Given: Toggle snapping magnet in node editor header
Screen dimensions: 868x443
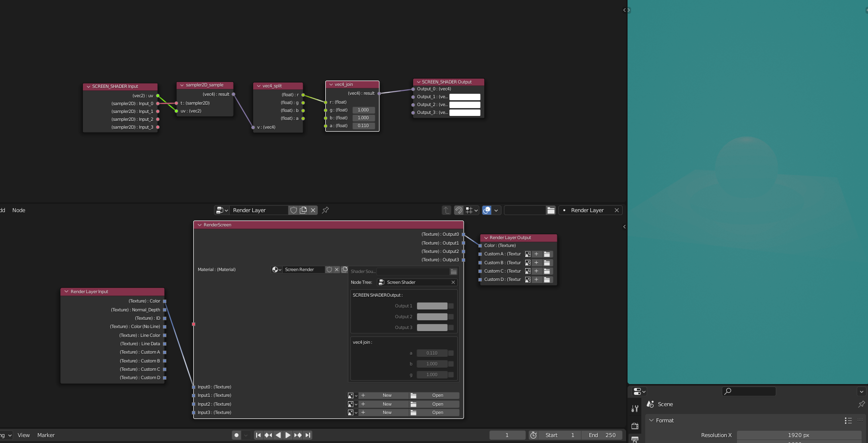Looking at the screenshot, I should (x=458, y=210).
